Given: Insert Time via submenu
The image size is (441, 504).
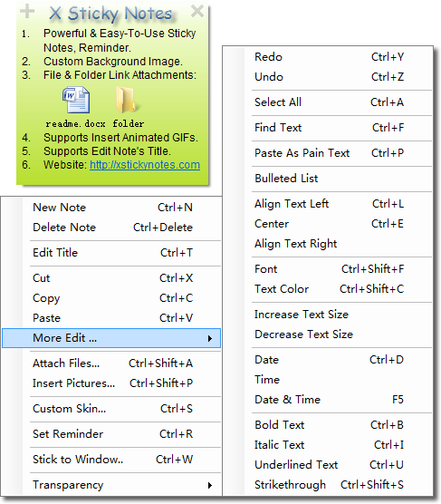Looking at the screenshot, I should click(329, 380).
